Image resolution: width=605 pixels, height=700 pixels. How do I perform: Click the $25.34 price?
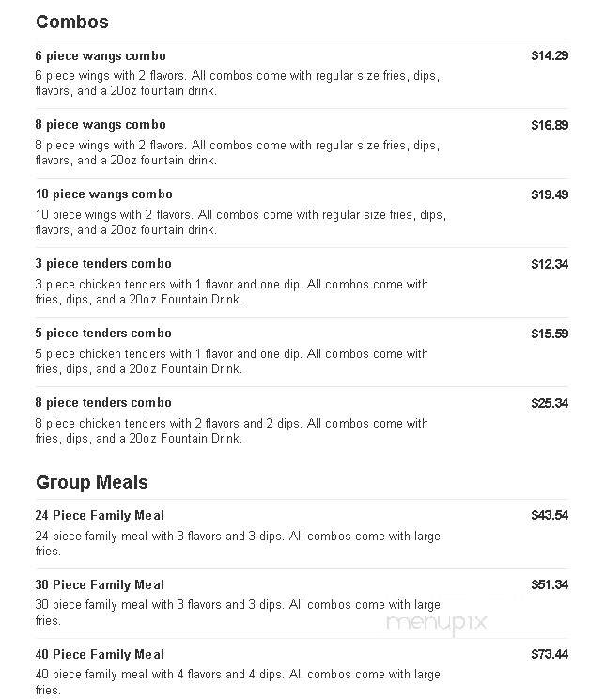coord(550,404)
